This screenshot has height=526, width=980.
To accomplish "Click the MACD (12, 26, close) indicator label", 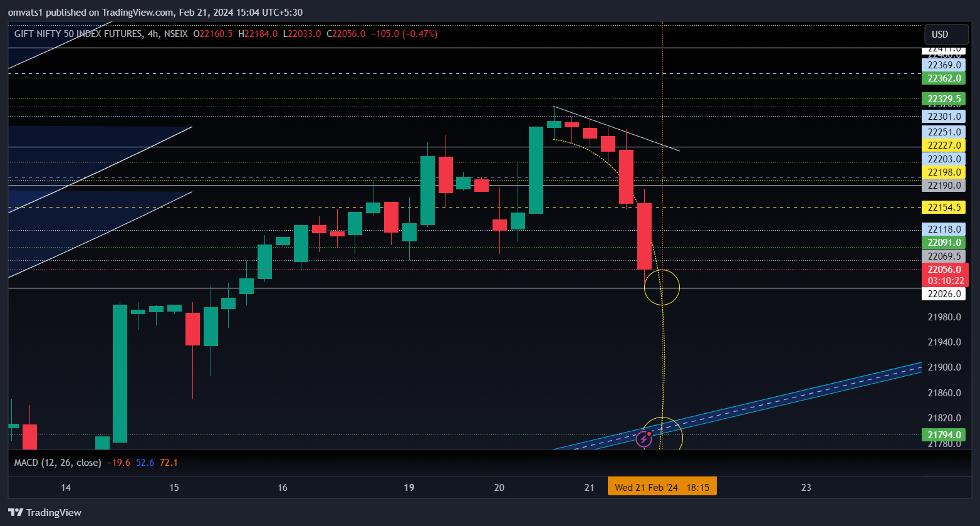I will pyautogui.click(x=58, y=463).
